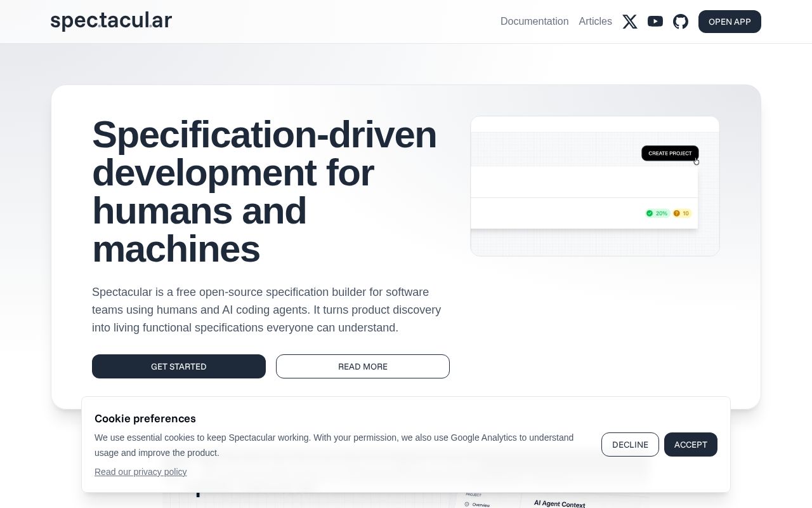
Task: Open the Articles nav link
Action: pos(595,22)
